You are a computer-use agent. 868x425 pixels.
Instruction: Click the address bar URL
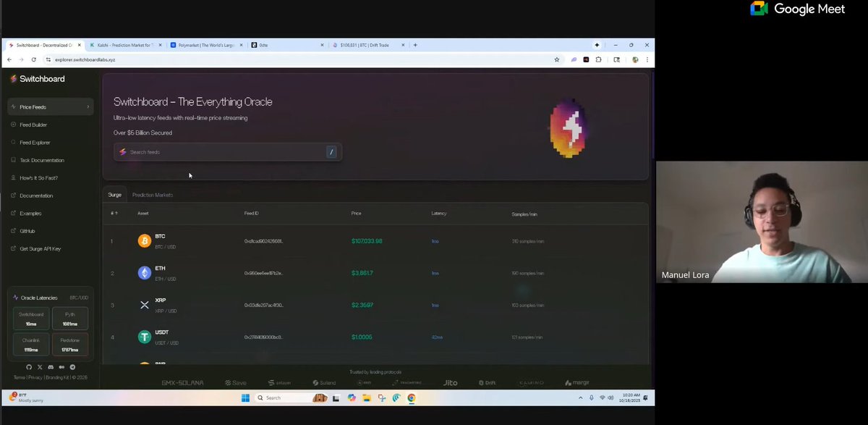(85, 59)
